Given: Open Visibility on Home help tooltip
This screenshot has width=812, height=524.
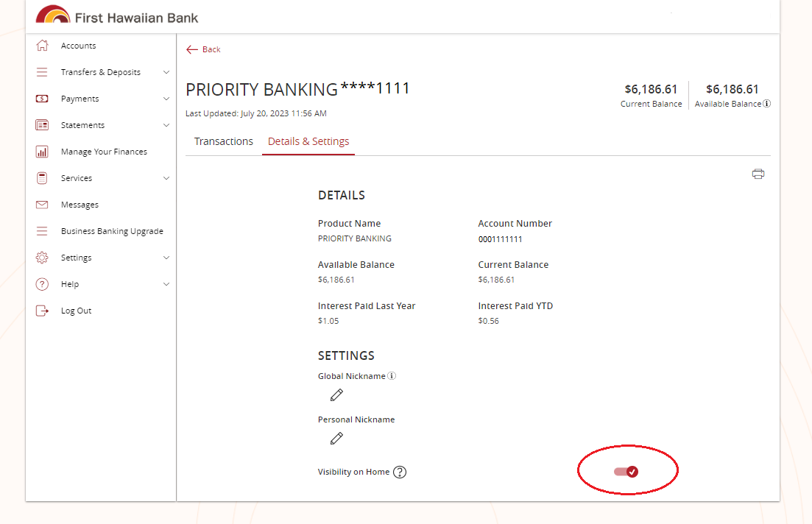Looking at the screenshot, I should pyautogui.click(x=400, y=472).
